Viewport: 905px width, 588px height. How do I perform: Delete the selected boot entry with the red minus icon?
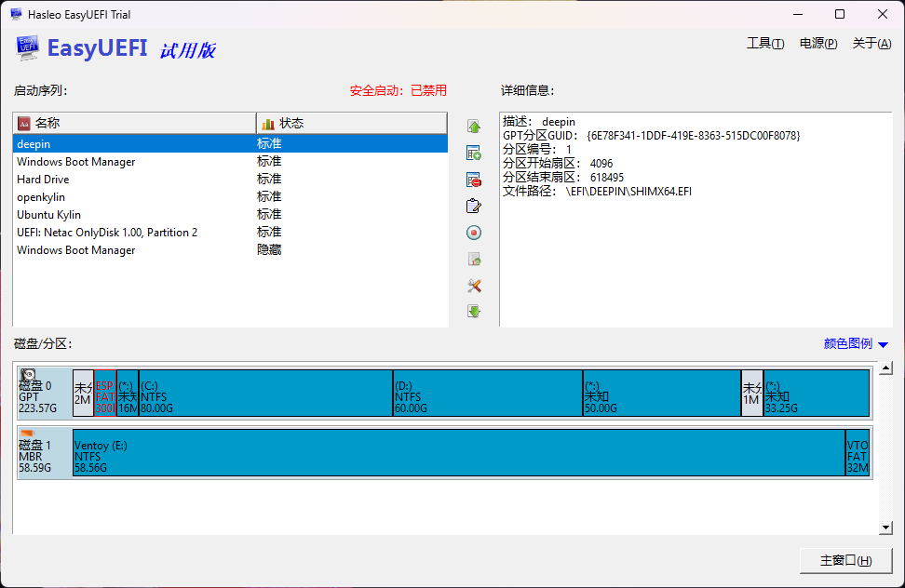coord(474,180)
